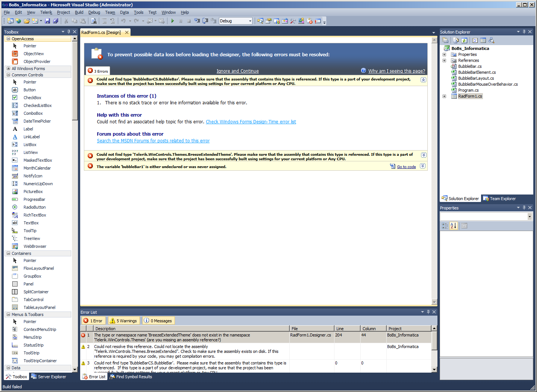This screenshot has height=392, width=537.
Task: Open the Toolbox wrench icon in toolbar
Action: (293, 21)
